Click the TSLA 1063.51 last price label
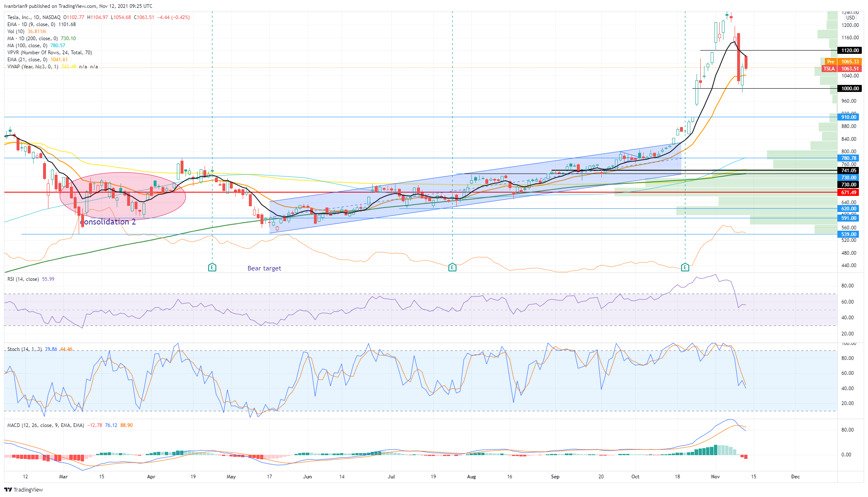 click(842, 69)
